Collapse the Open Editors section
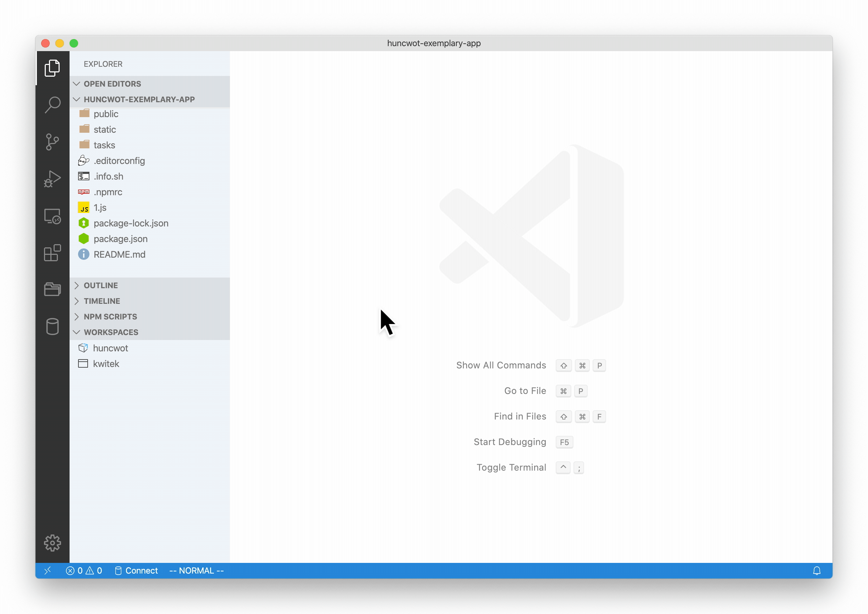Viewport: 868px width, 614px height. [x=112, y=83]
